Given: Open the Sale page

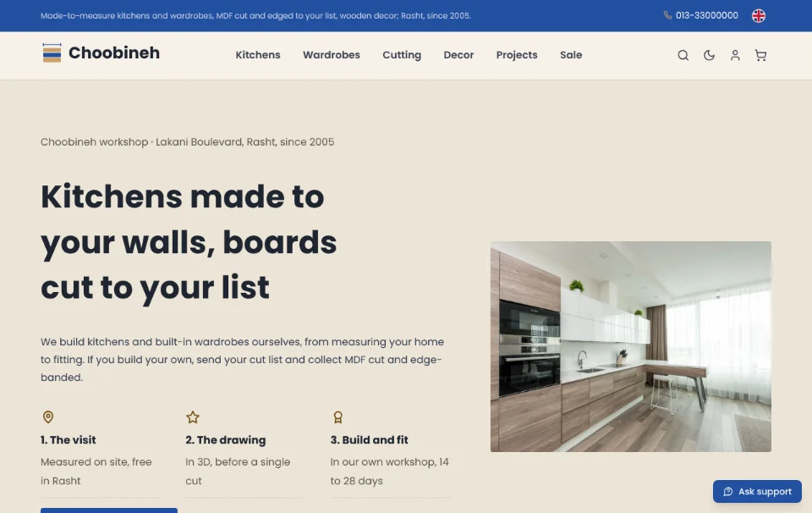Looking at the screenshot, I should click(571, 55).
